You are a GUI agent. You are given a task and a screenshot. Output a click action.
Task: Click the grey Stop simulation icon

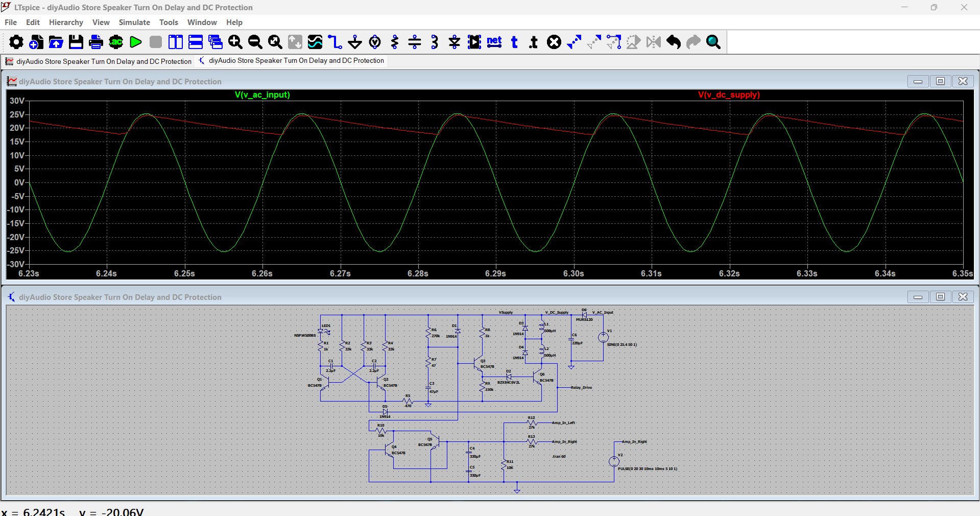pos(156,42)
